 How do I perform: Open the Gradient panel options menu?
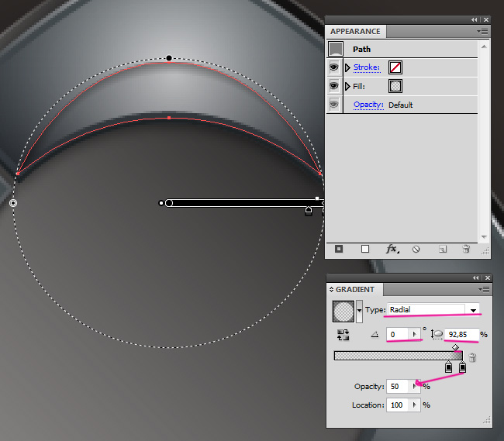[483, 290]
